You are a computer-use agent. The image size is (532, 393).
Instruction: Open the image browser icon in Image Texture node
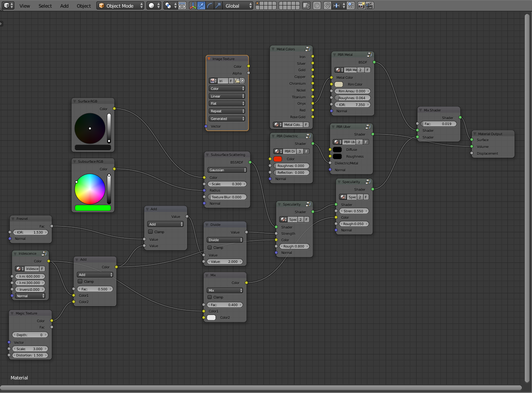(237, 81)
